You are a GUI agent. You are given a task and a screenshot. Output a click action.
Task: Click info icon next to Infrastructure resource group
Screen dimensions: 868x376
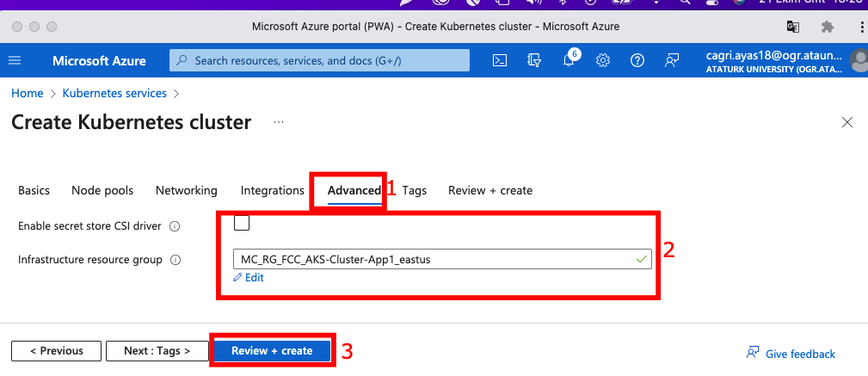[x=175, y=260]
